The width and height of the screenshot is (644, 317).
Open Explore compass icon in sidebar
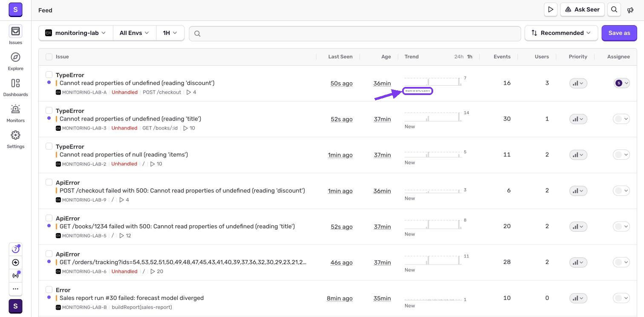tap(15, 57)
